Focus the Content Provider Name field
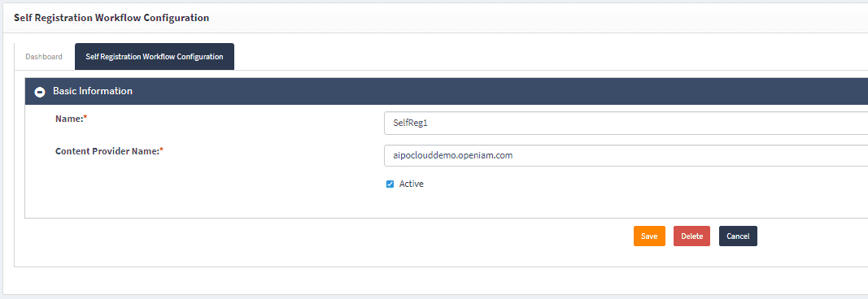 tap(626, 156)
